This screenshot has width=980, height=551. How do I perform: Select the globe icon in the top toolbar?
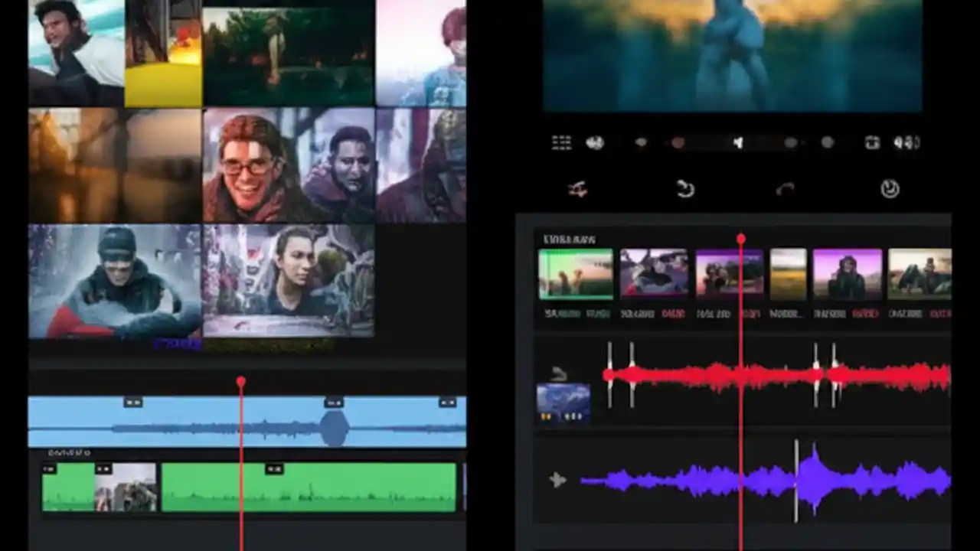595,142
